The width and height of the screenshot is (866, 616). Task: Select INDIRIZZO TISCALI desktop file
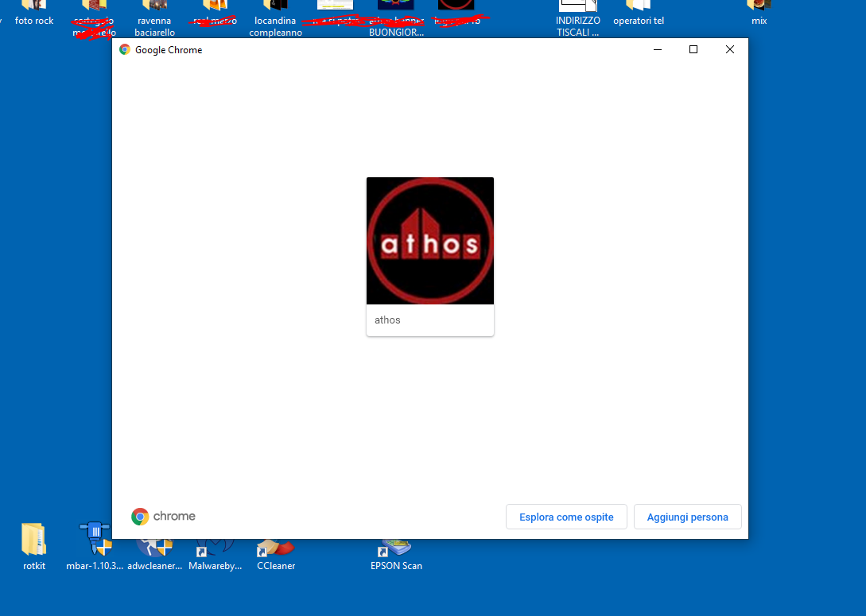pyautogui.click(x=577, y=18)
